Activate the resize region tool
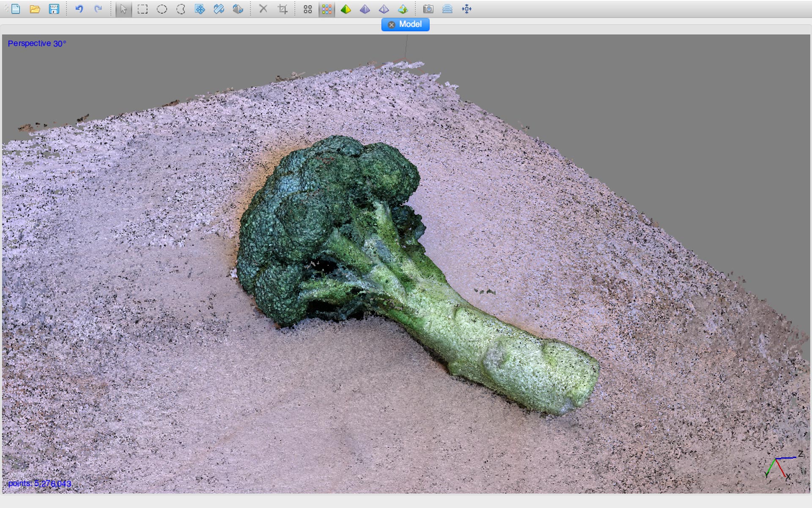 pyautogui.click(x=219, y=9)
